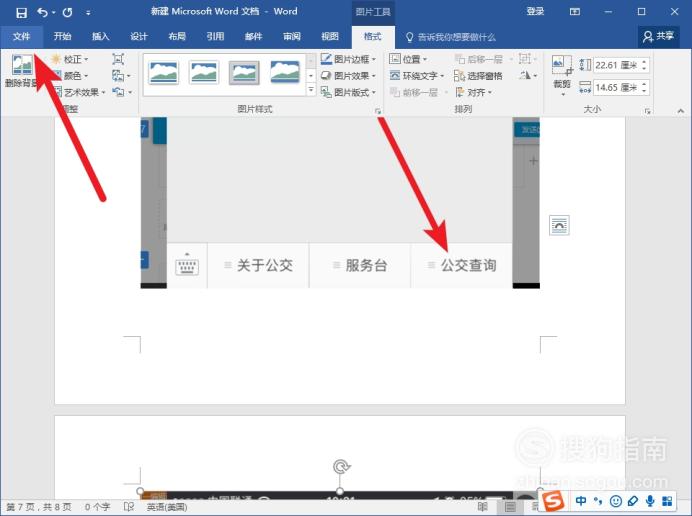Open the 校正 (Corrections) dropdown
Image resolution: width=692 pixels, height=516 pixels.
(70, 59)
